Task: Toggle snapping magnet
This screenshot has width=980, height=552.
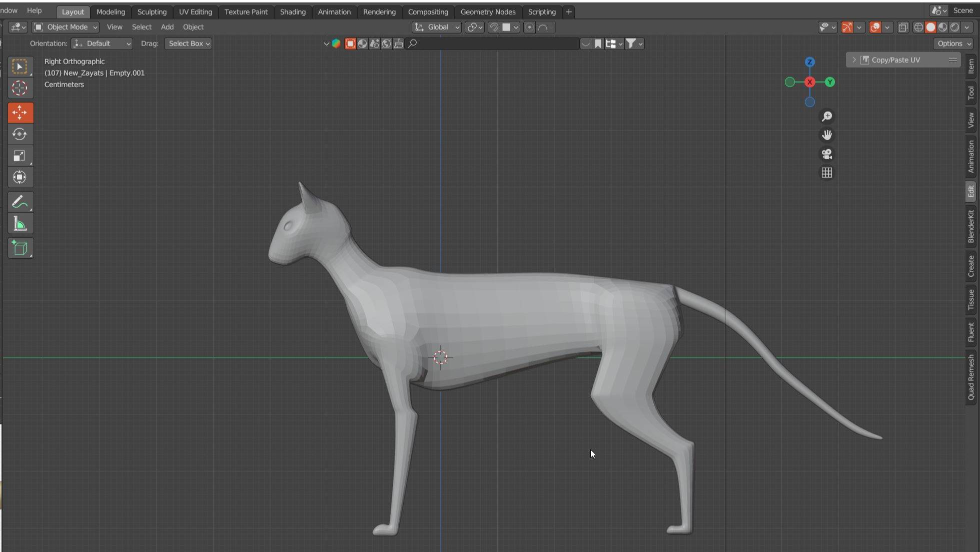Action: click(493, 27)
